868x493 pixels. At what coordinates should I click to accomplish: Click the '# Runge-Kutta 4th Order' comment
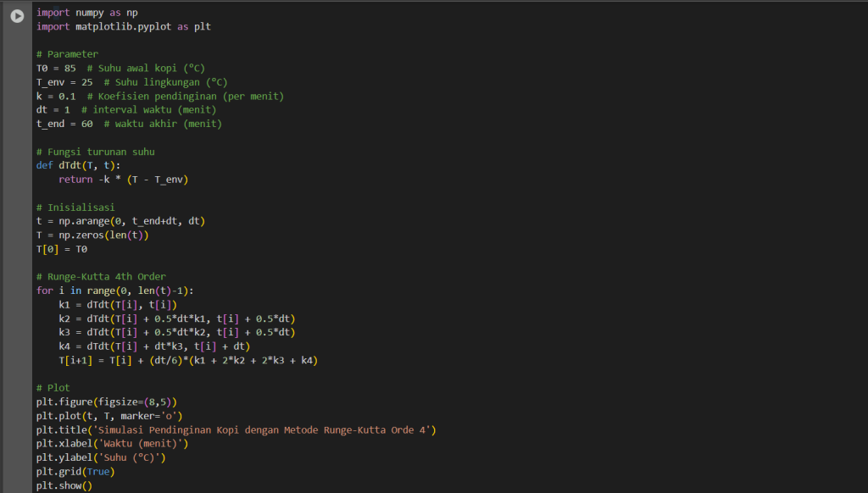(x=101, y=276)
